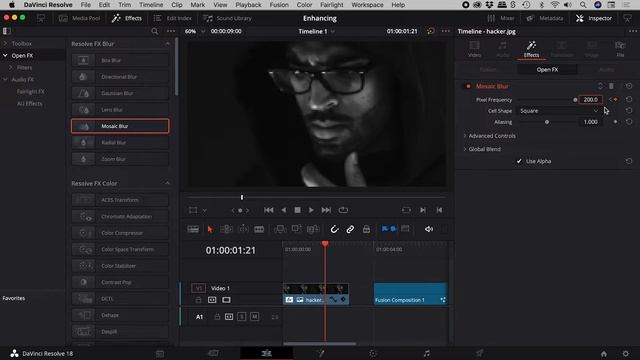Open the Cut page from bottom bar
The height and width of the screenshot is (360, 640).
click(213, 353)
